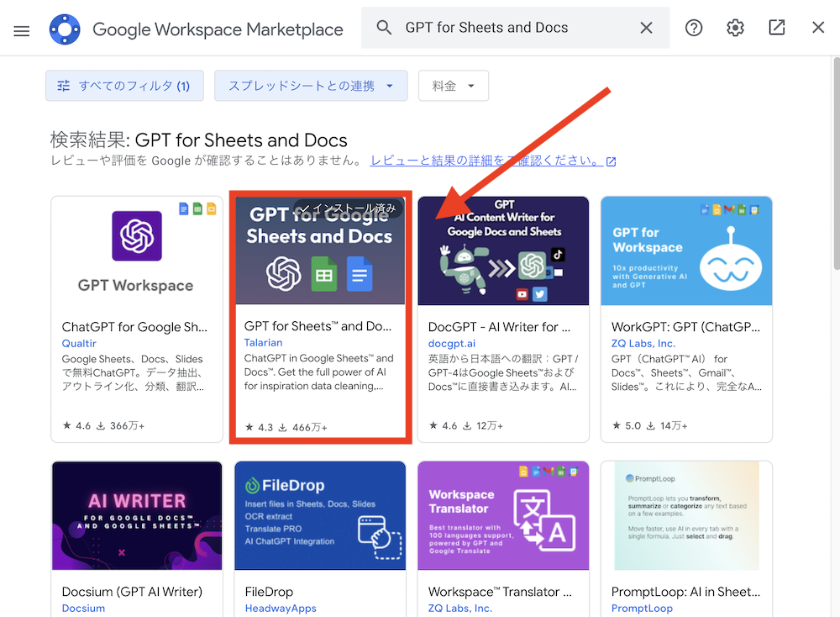The width and height of the screenshot is (840, 617).
Task: Open FileDrop app thumbnail
Action: pos(320,515)
